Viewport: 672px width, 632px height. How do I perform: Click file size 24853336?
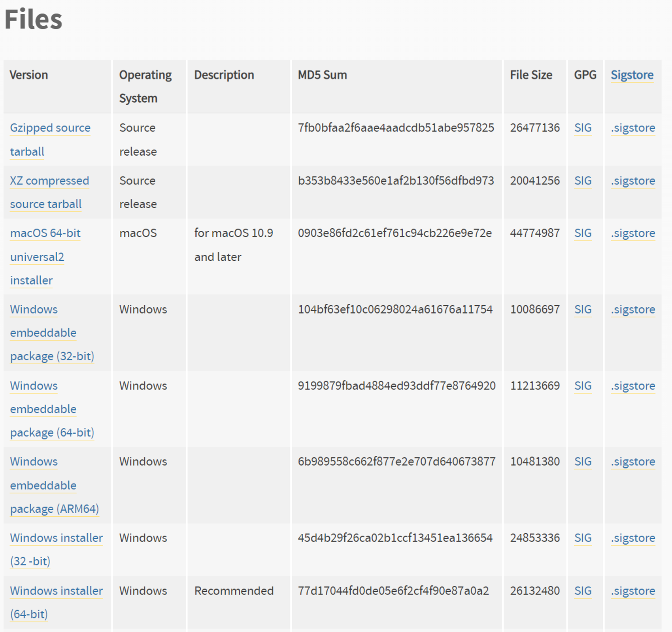pos(535,538)
